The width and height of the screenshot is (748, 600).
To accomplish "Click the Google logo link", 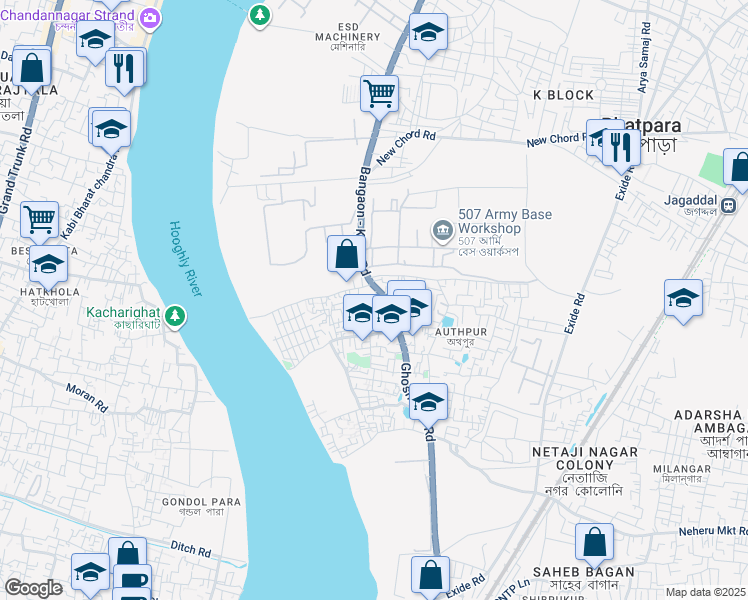I will pos(34,588).
